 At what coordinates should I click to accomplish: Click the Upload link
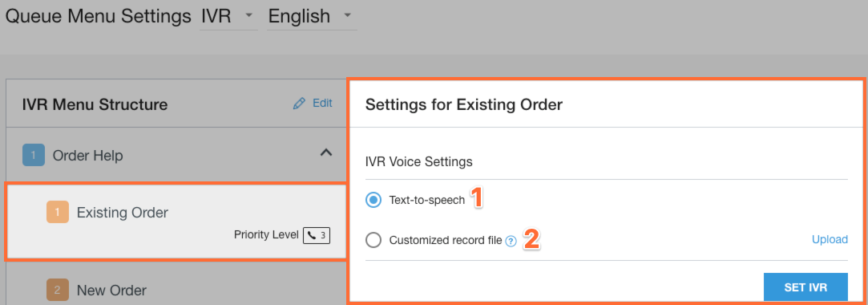830,239
